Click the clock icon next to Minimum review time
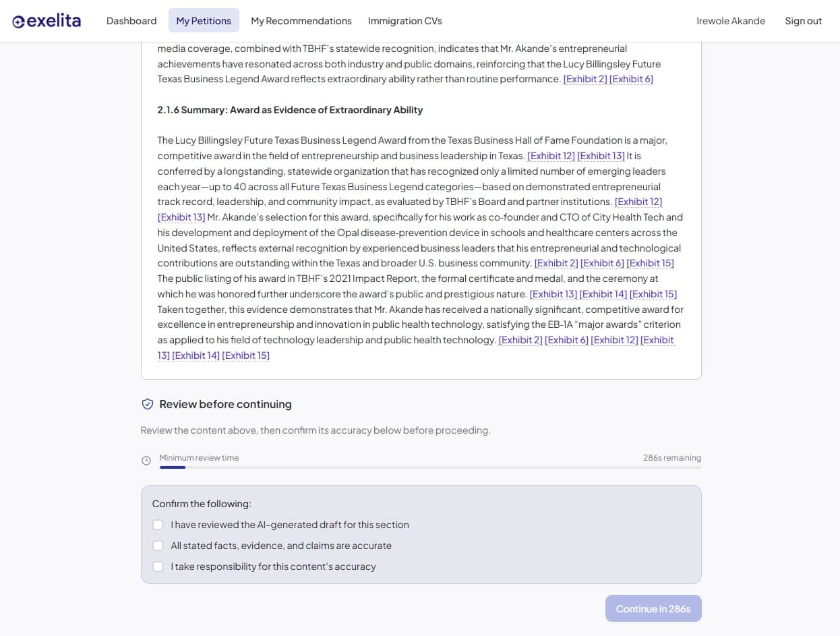This screenshot has height=636, width=840. point(146,461)
